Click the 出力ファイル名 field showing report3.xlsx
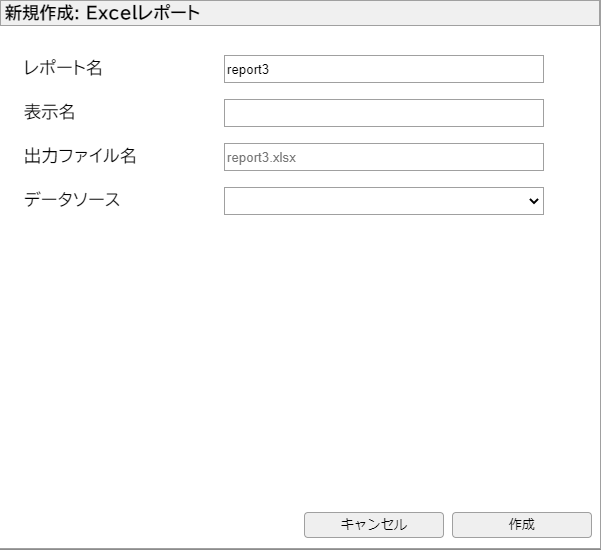 coord(383,157)
